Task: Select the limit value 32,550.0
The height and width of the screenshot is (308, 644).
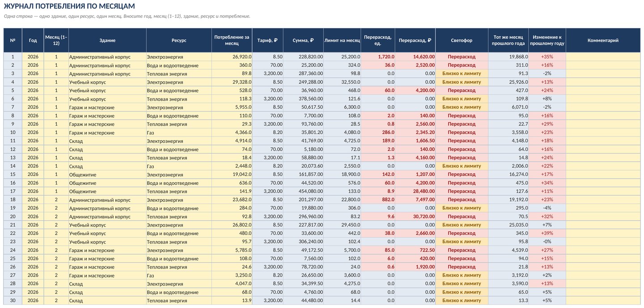Action: [342, 82]
